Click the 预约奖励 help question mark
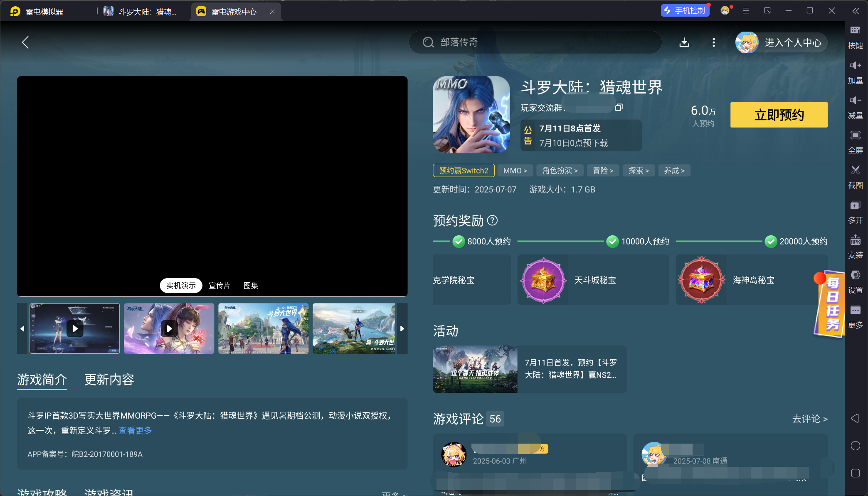Image resolution: width=868 pixels, height=496 pixels. tap(492, 220)
